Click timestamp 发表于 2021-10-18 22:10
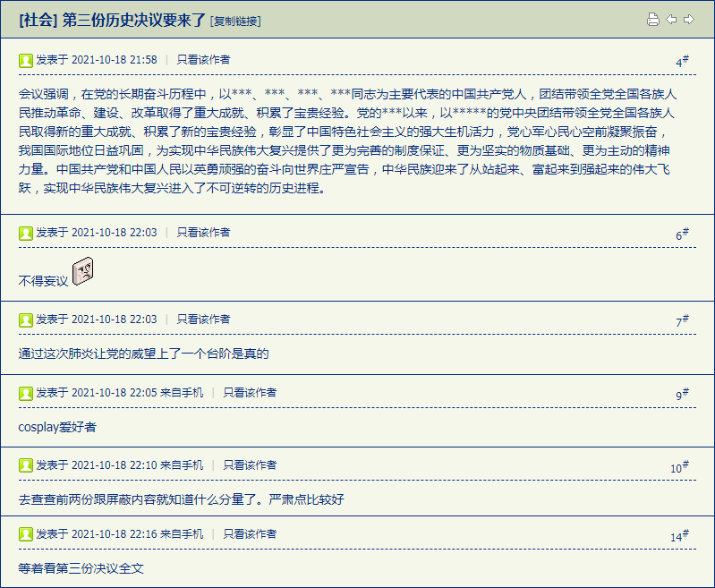Viewport: 715px width, 588px height. pos(97,465)
